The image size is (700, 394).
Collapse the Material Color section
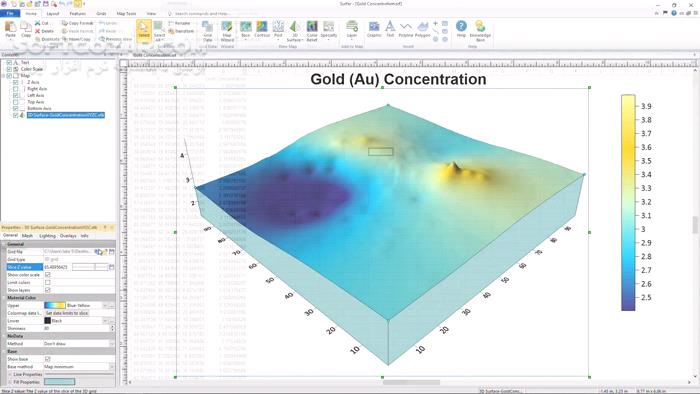(x=4, y=298)
